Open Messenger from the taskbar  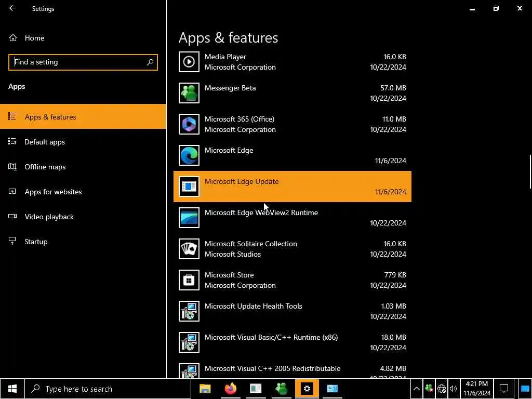coord(281,389)
